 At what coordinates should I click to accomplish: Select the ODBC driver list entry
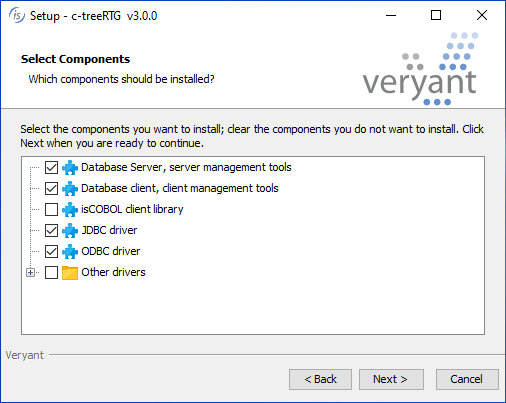[111, 251]
